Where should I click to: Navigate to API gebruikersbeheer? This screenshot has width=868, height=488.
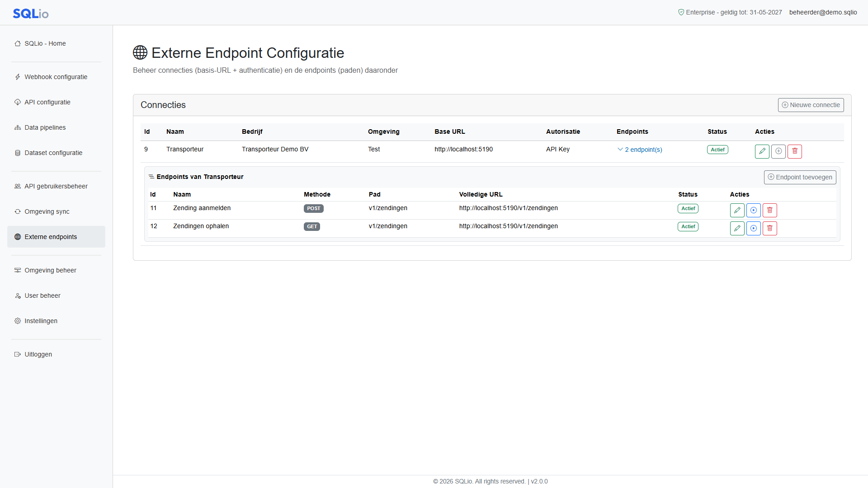click(56, 186)
